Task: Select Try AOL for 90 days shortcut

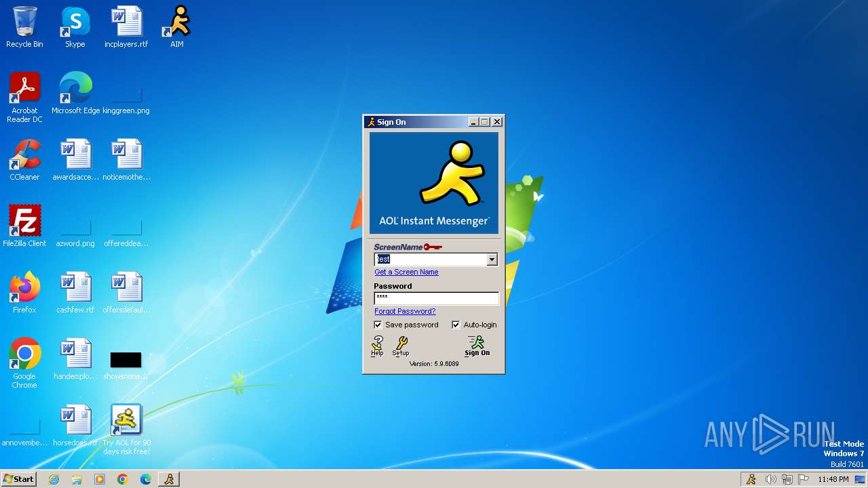Action: [126, 430]
